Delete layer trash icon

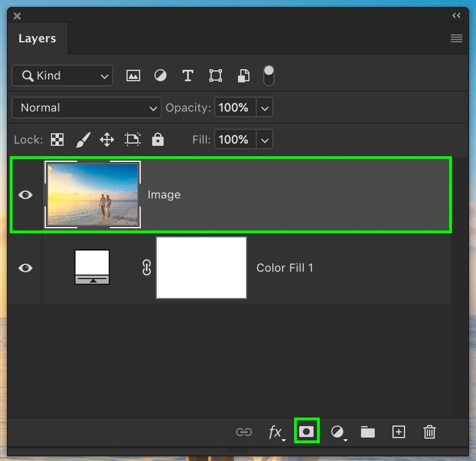pyautogui.click(x=430, y=432)
